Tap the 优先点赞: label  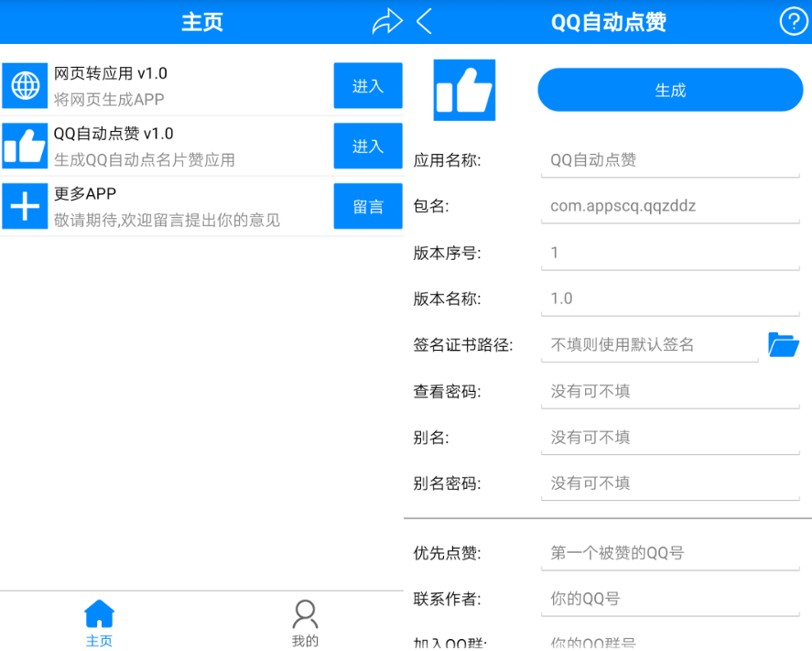tap(447, 553)
